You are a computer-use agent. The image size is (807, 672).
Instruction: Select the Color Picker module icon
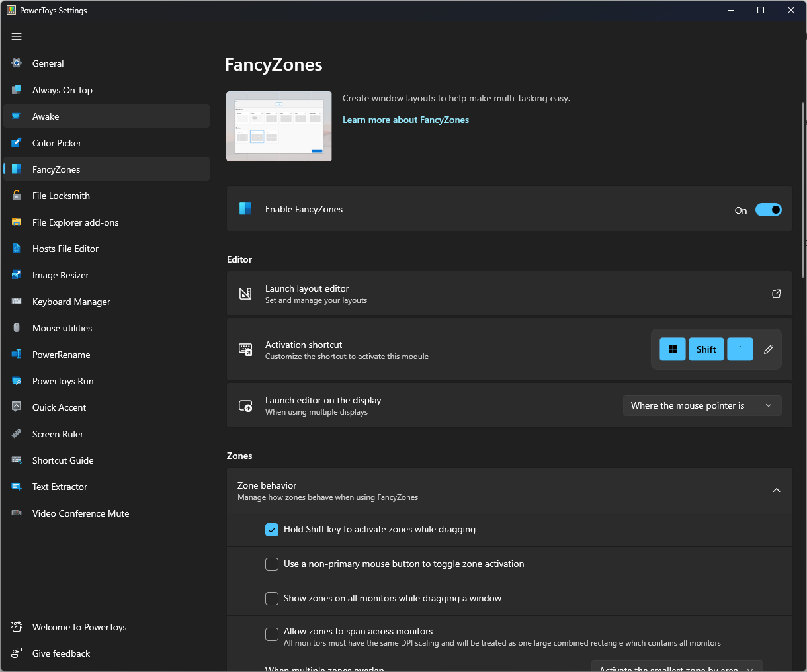click(15, 142)
